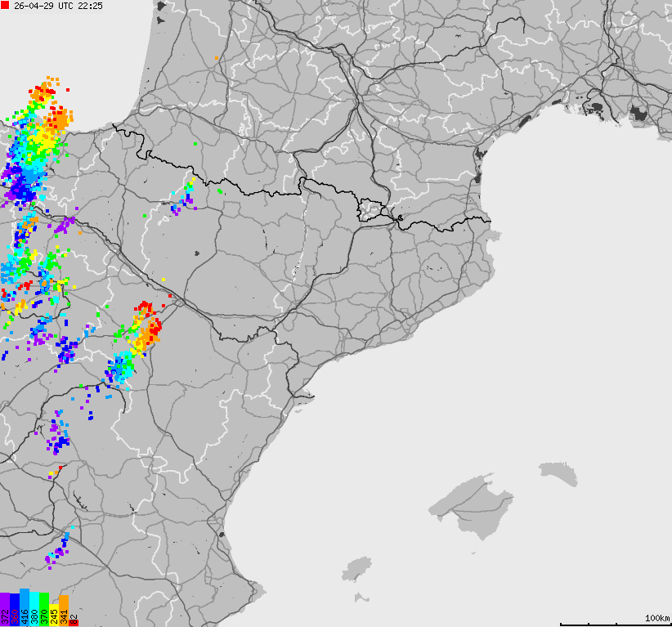The height and width of the screenshot is (627, 672).
Task: Click the orange legend bar labeled 341
Action: pos(64,611)
